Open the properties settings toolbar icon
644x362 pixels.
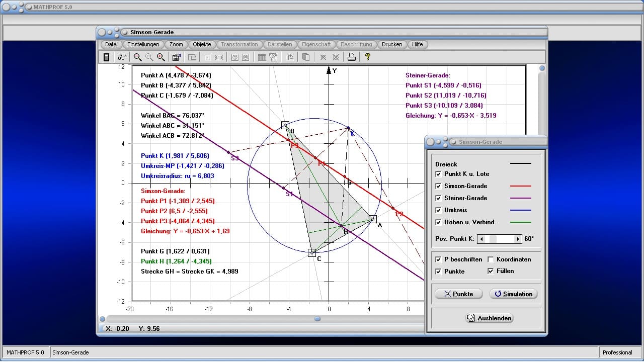177,57
